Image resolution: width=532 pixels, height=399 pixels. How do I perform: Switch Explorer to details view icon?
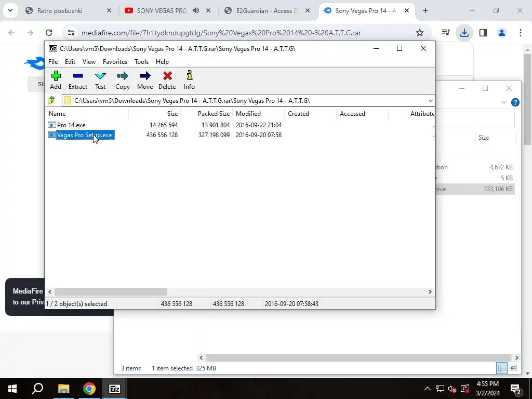tap(502, 368)
